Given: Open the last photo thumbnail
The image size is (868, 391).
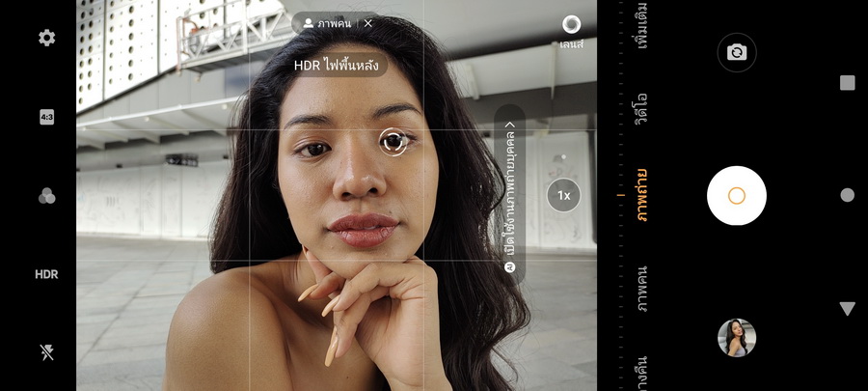Looking at the screenshot, I should coord(736,338).
